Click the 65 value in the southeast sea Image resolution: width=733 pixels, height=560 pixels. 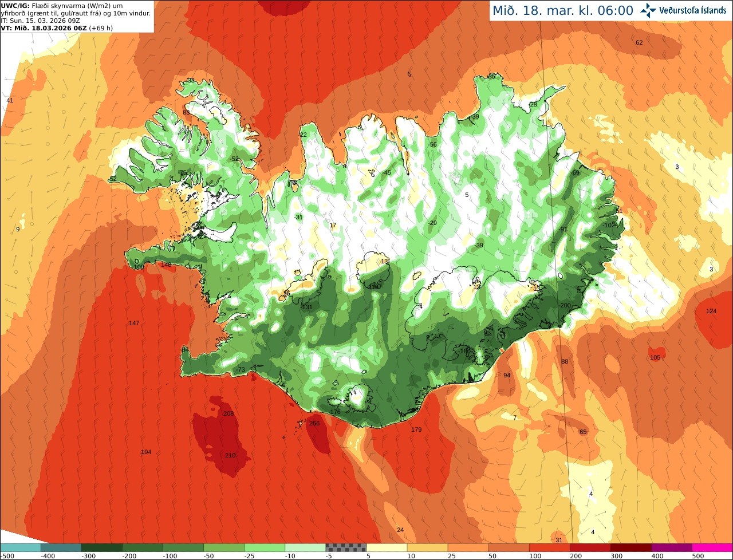pos(583,432)
